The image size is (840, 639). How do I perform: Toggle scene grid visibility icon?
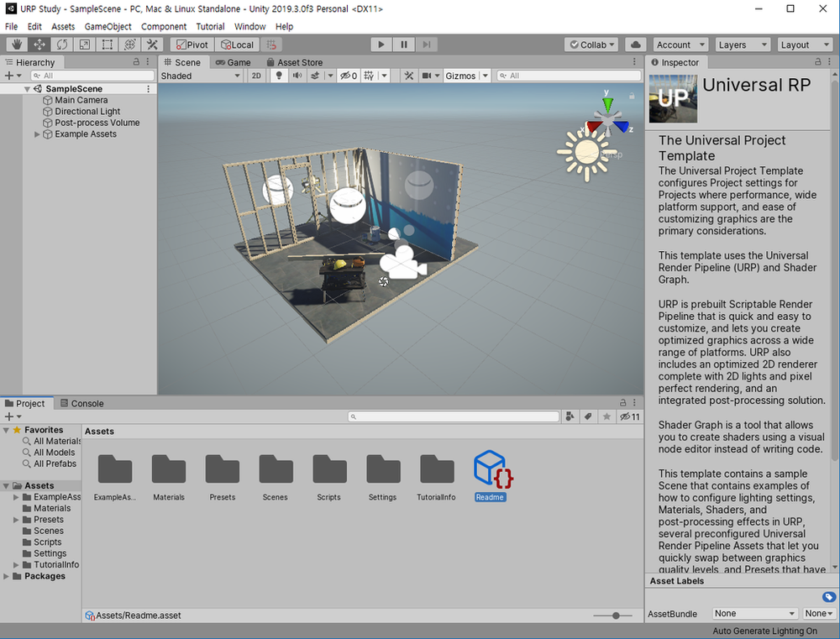tap(369, 76)
